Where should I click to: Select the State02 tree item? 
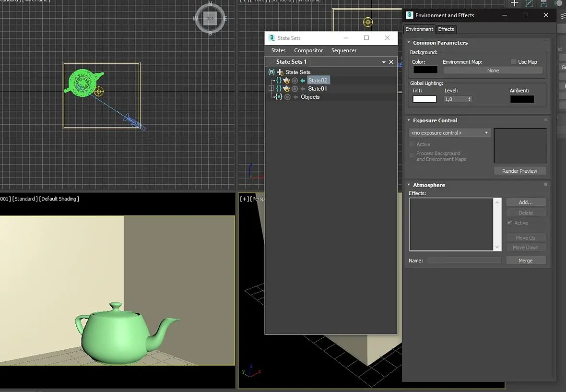(318, 81)
